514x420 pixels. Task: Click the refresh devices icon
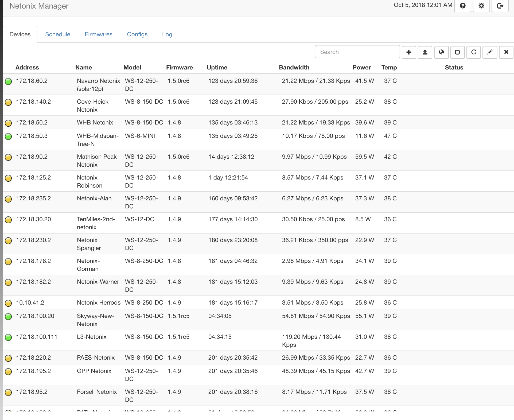474,52
